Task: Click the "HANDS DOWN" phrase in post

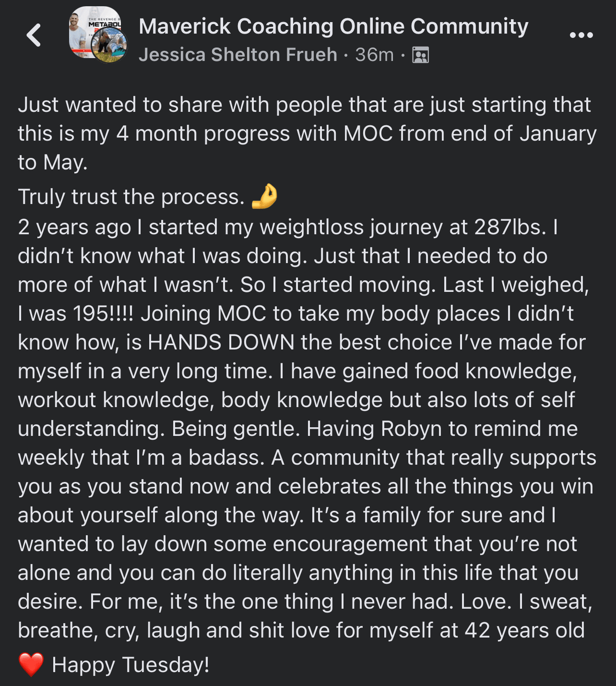Action: (x=221, y=342)
